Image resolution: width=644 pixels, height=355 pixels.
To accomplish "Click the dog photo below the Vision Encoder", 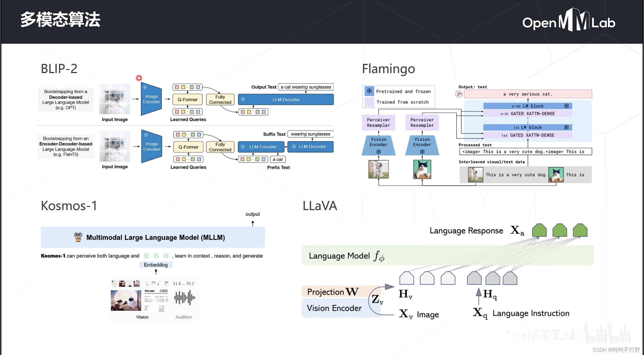I will coord(379,169).
